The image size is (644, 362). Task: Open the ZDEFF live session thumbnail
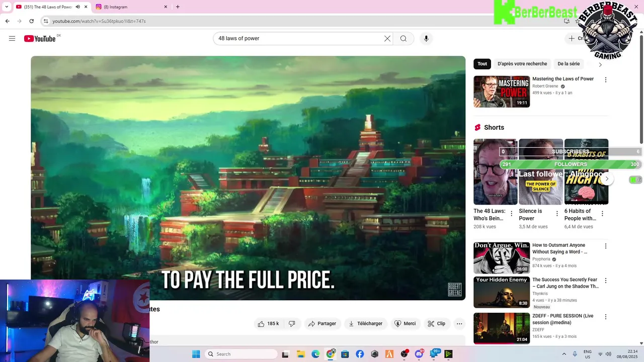502,329
